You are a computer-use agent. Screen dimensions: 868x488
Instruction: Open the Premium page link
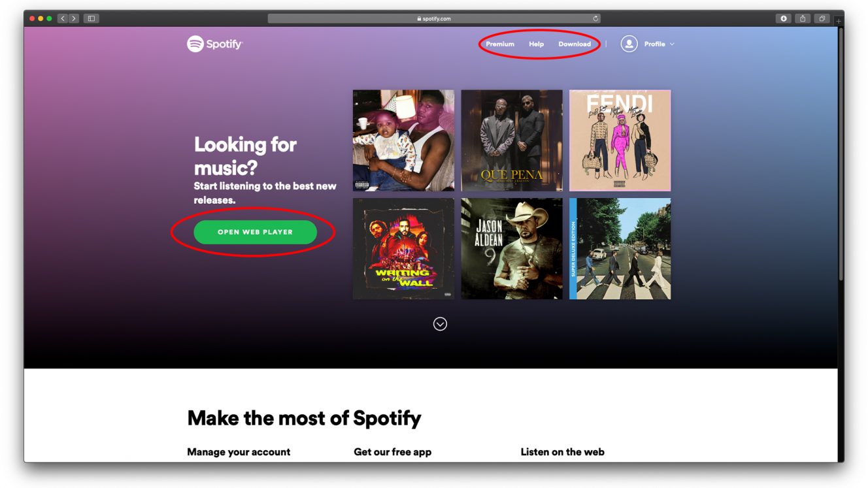pyautogui.click(x=500, y=44)
